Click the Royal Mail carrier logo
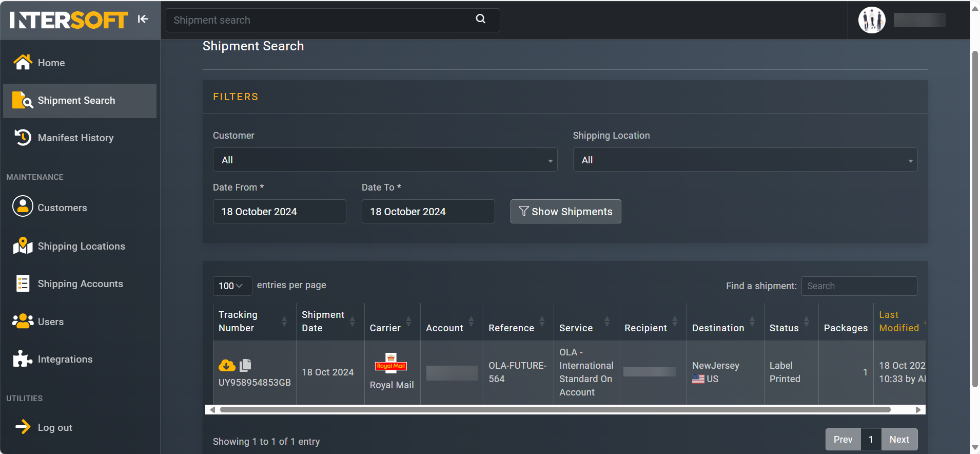The width and height of the screenshot is (980, 454). tap(391, 363)
